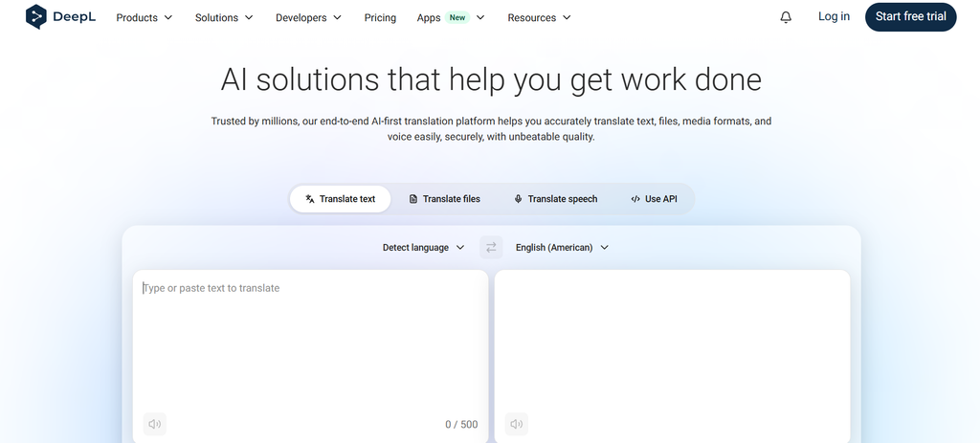This screenshot has width=980, height=443.
Task: Click the translation output panel
Action: (x=673, y=356)
